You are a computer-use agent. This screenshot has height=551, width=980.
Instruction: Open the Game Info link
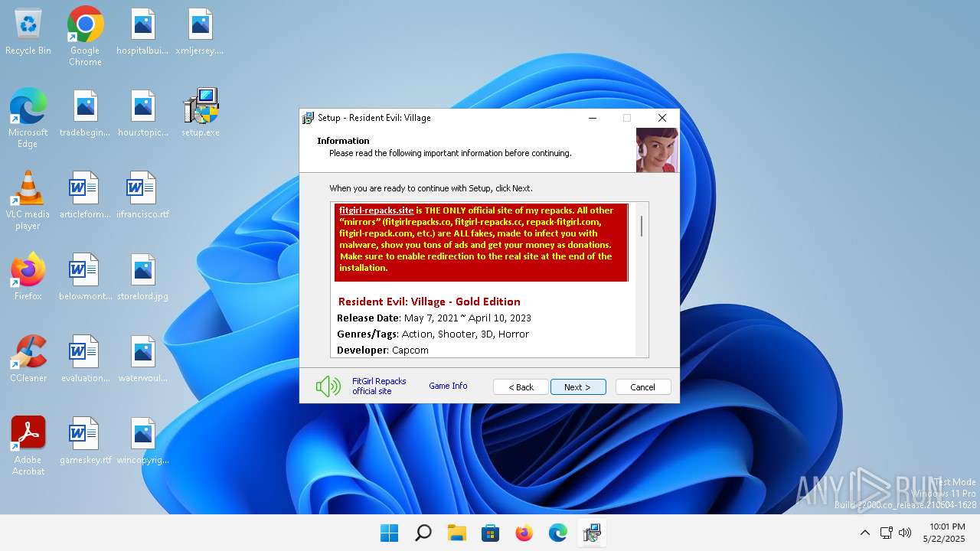tap(448, 386)
